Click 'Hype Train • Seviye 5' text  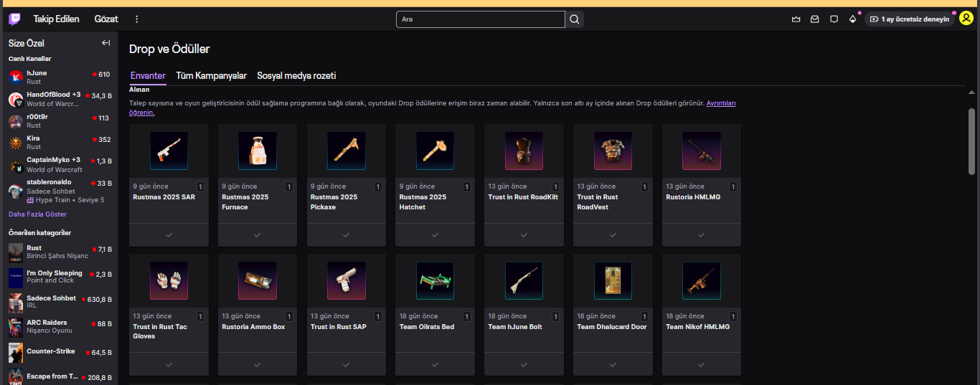tap(70, 200)
